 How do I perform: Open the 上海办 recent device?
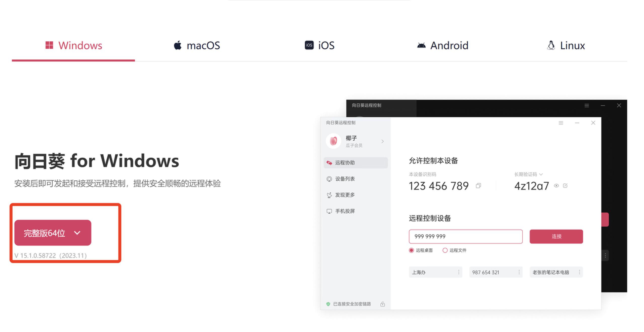coord(435,272)
